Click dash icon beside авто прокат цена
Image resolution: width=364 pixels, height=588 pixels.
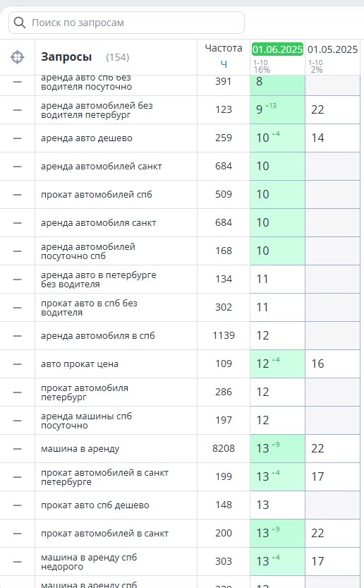coord(17,364)
